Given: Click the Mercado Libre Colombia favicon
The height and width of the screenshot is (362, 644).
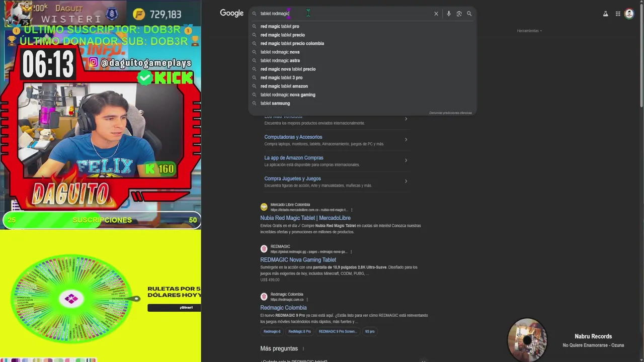Looking at the screenshot, I should 264,207.
